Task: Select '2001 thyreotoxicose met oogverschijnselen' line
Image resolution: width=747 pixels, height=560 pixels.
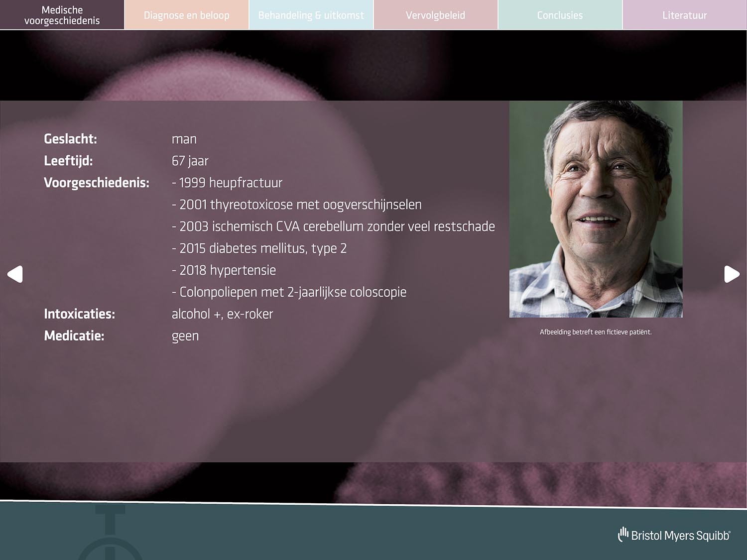Action: coord(297,205)
